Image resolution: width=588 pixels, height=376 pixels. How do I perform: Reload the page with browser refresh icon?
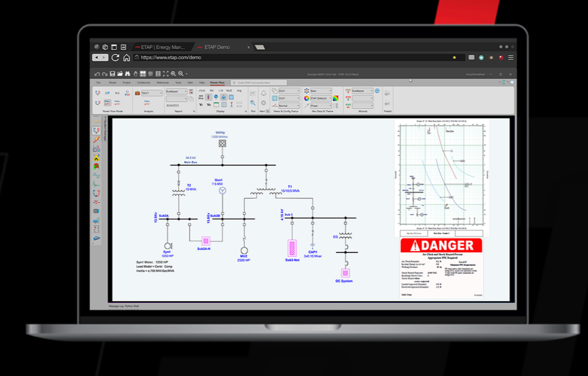coord(115,57)
